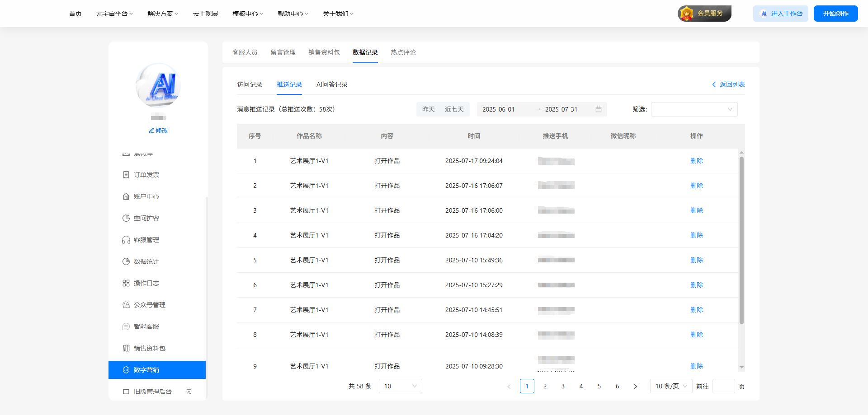
Task: Open the calendar icon in date range picker
Action: [x=598, y=109]
